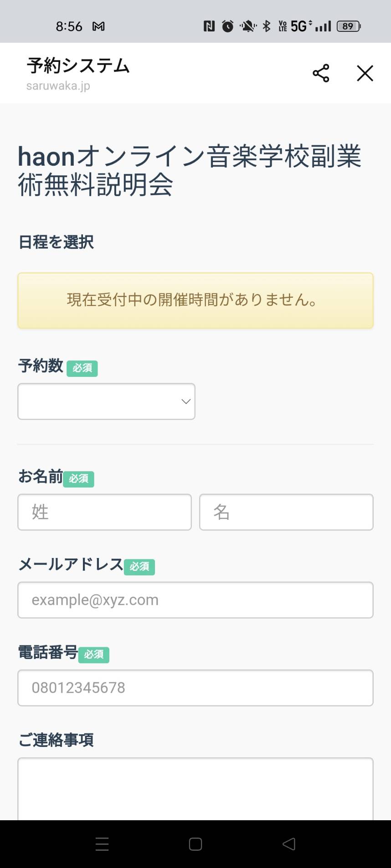391x868 pixels.
Task: Open the recent apps menu button
Action: point(102,844)
